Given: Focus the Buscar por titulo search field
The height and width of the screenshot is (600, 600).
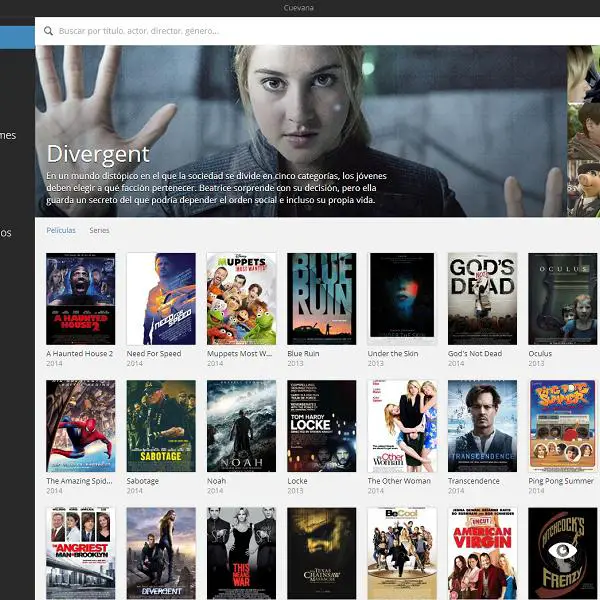Looking at the screenshot, I should pos(318,31).
